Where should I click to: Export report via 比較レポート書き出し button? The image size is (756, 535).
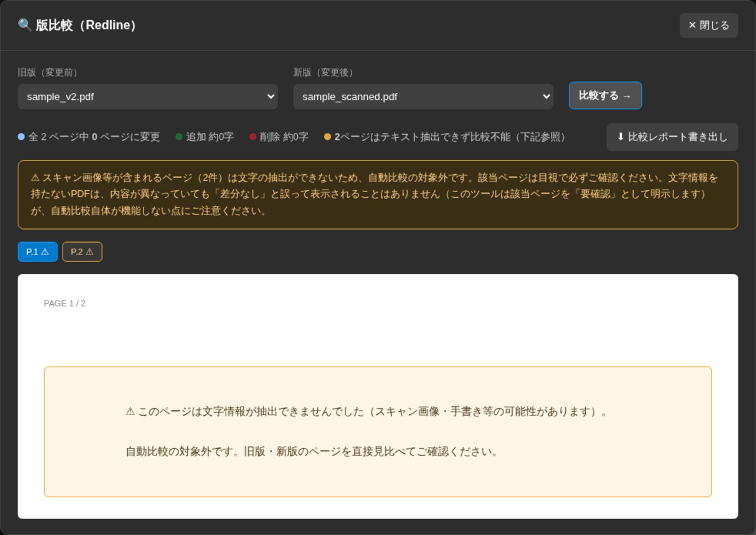[672, 137]
